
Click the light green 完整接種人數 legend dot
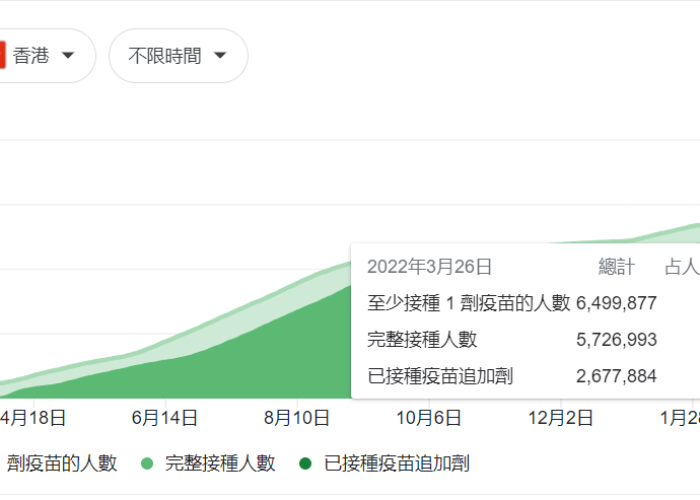pyautogui.click(x=147, y=464)
